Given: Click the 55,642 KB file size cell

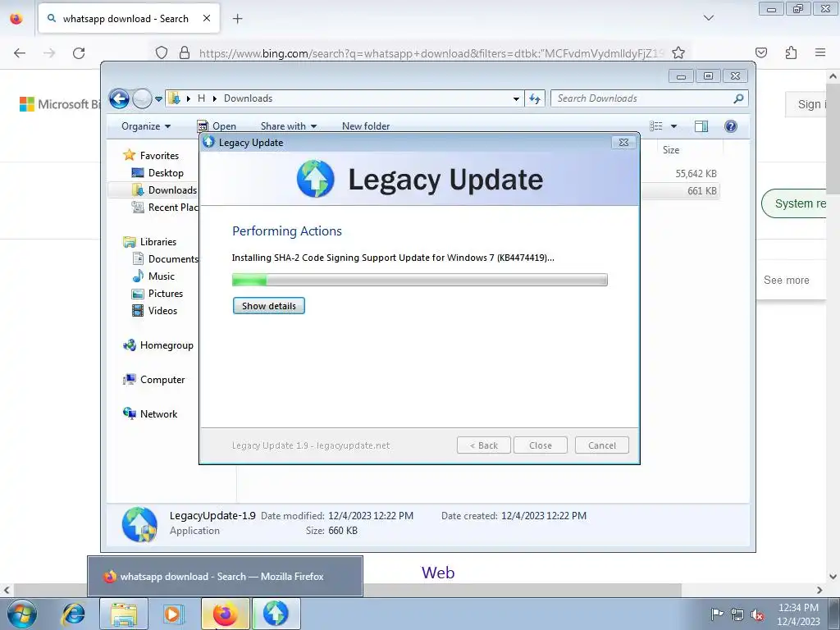Looking at the screenshot, I should pyautogui.click(x=696, y=174).
